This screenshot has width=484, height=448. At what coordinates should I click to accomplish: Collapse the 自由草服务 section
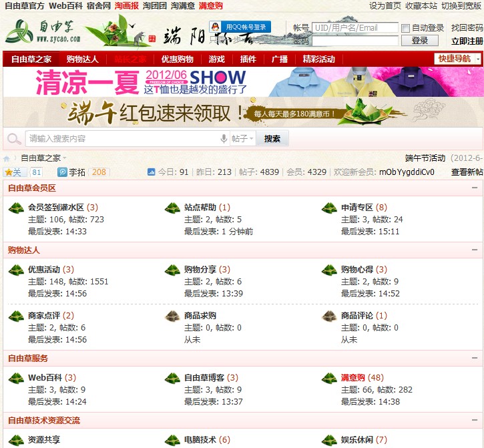[475, 358]
